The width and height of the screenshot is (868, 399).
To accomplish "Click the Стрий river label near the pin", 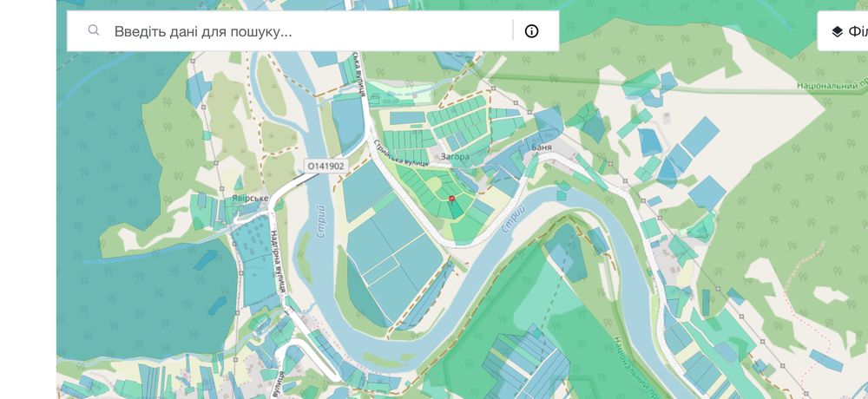I will (513, 219).
